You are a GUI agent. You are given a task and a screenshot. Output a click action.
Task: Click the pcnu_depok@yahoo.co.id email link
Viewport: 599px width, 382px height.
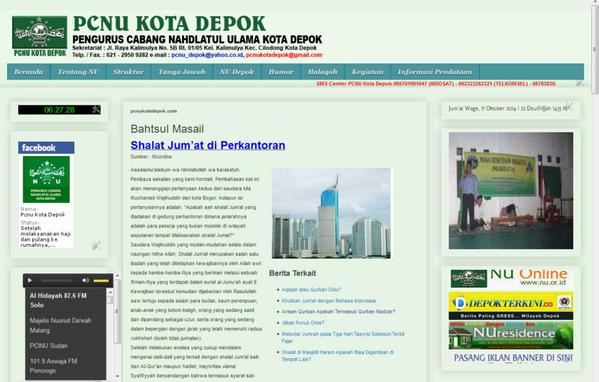tap(207, 55)
